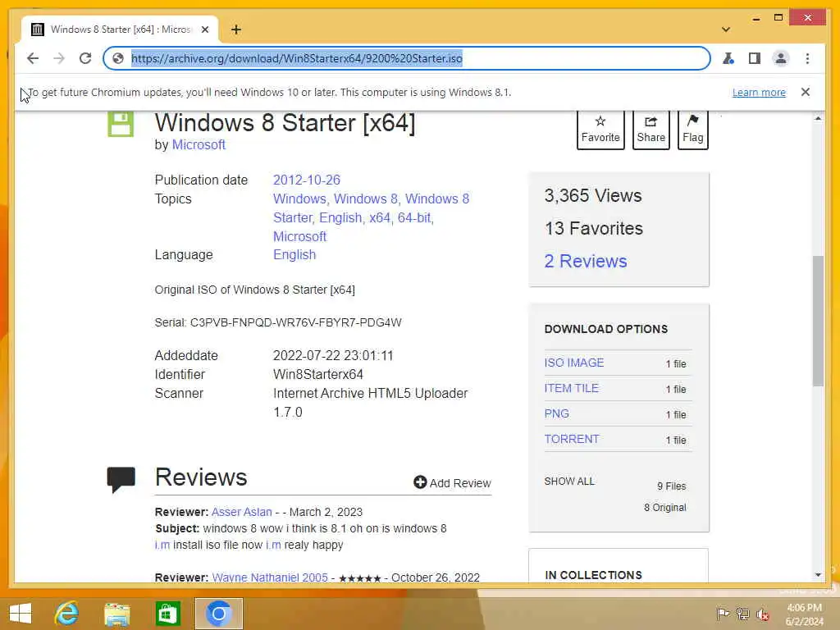Reload the current page

pyautogui.click(x=85, y=58)
